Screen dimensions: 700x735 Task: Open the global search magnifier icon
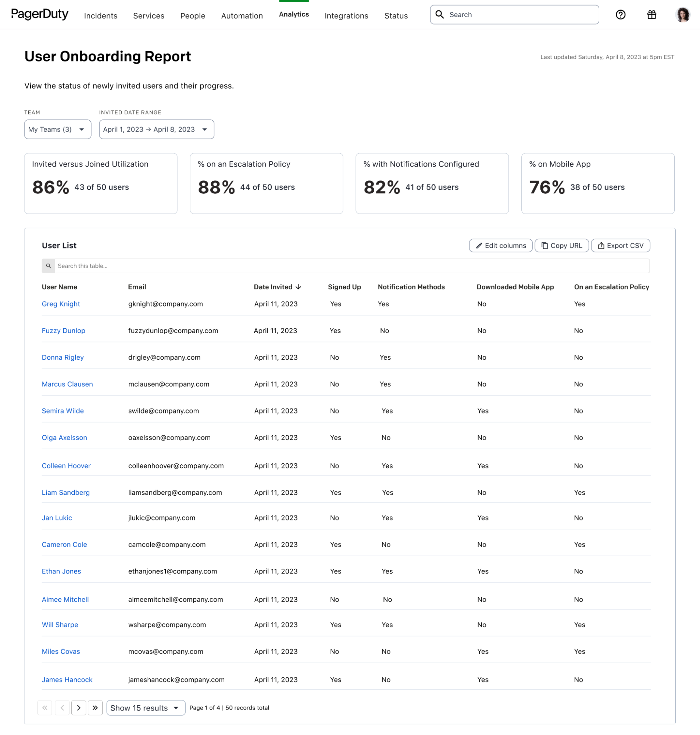click(440, 14)
